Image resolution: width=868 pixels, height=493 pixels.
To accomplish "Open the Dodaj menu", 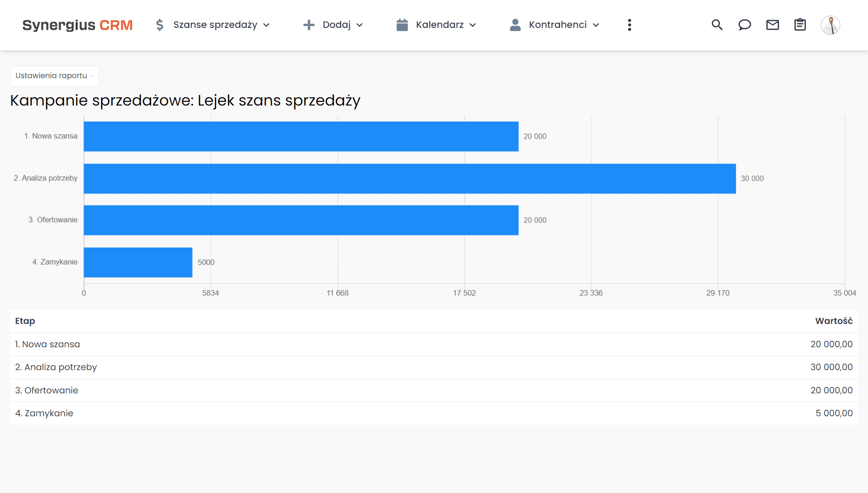I will click(337, 25).
